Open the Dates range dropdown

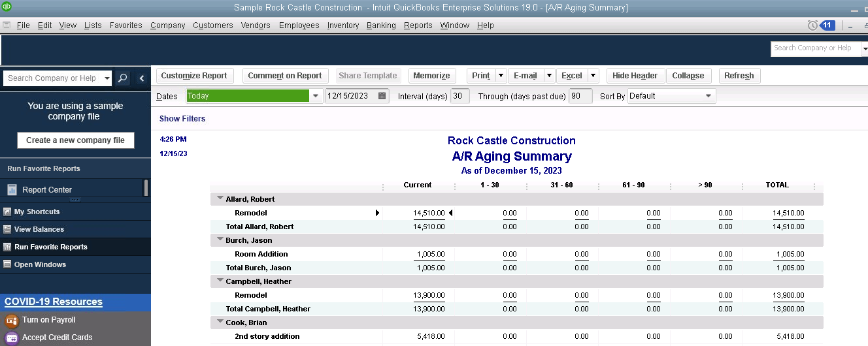tap(316, 96)
